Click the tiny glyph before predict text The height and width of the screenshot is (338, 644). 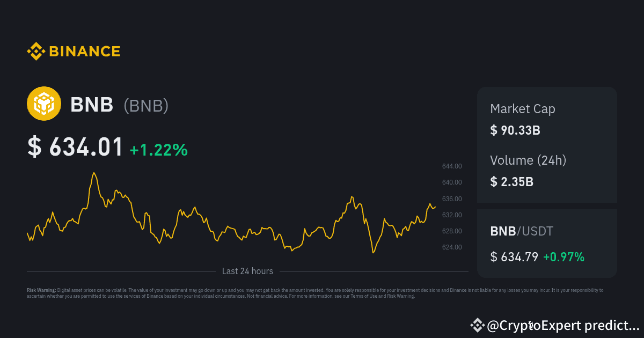point(530,324)
